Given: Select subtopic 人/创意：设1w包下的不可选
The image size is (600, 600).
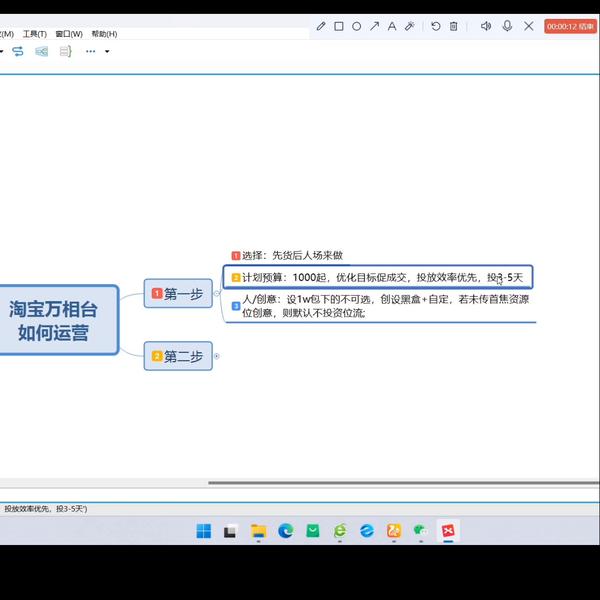Looking at the screenshot, I should pos(380,306).
